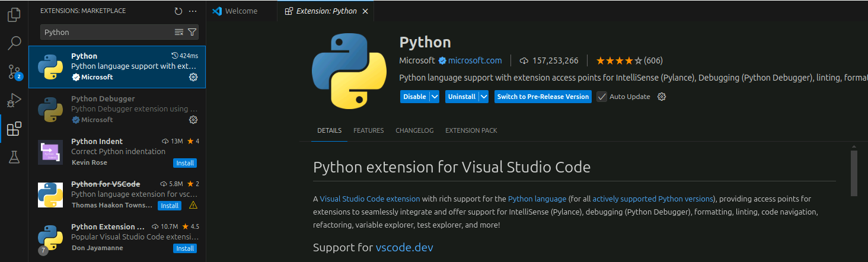This screenshot has width=868, height=262.
Task: Open the microsoft.com publisher link
Action: [x=474, y=60]
